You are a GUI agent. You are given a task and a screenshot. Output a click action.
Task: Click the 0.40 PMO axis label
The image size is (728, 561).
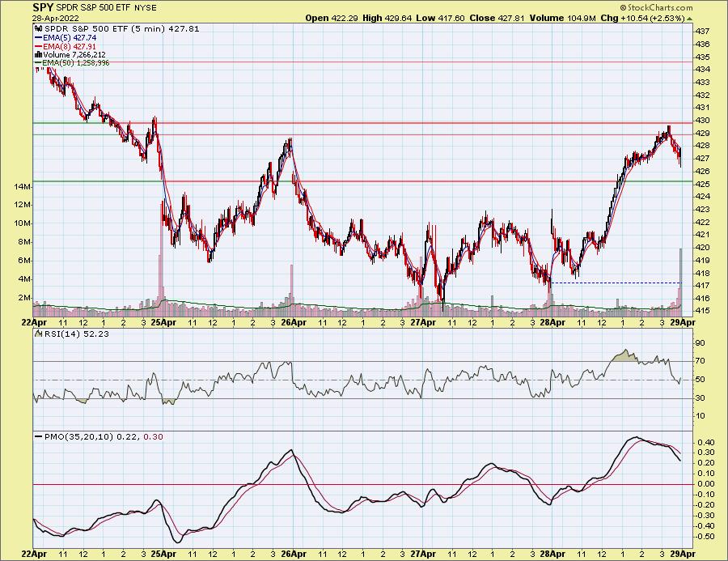click(705, 442)
